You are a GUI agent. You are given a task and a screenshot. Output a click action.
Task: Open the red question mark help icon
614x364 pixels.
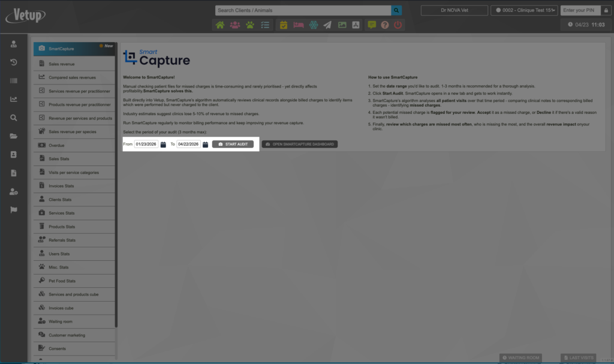(385, 25)
